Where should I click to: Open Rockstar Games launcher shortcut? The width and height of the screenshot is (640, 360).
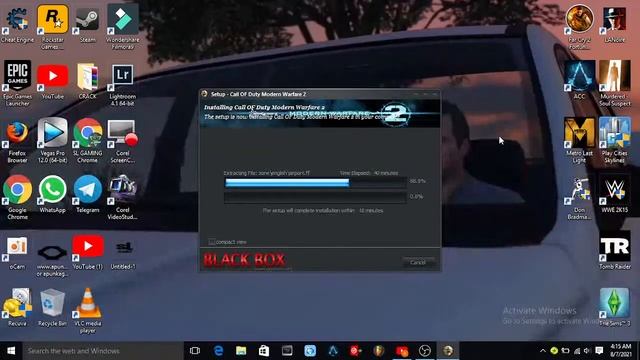(53, 27)
